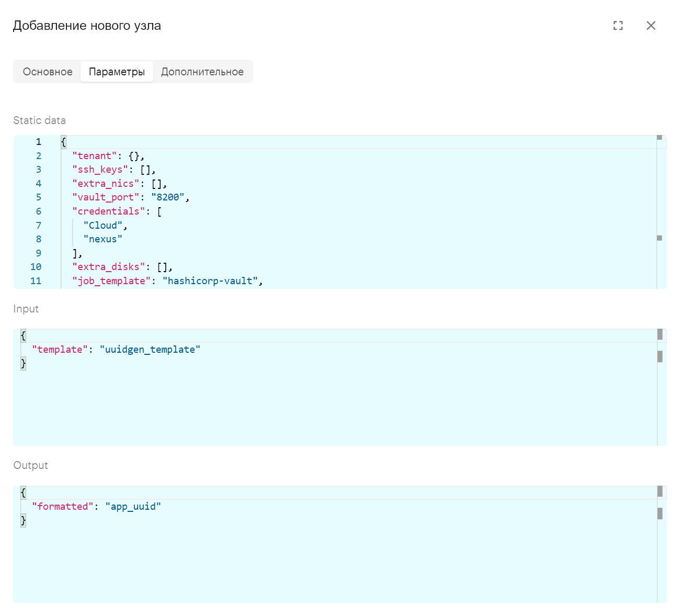
Task: Click the "uuidgen_template" value in Input
Action: click(150, 350)
